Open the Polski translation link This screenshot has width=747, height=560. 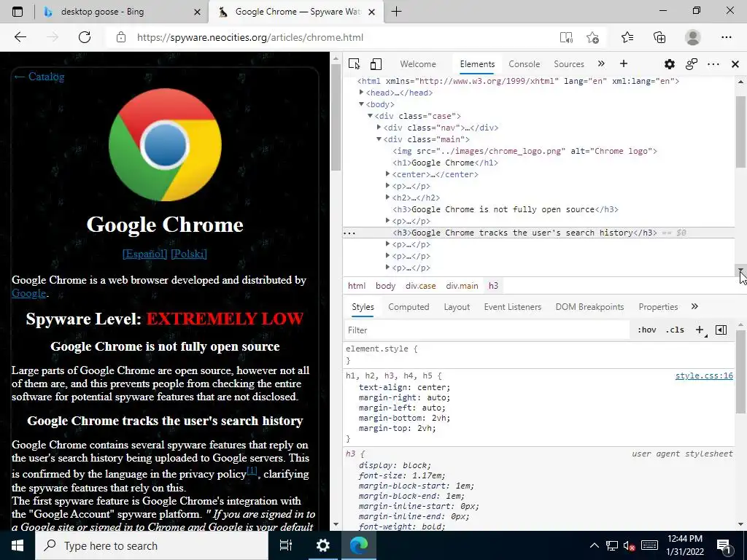189,254
